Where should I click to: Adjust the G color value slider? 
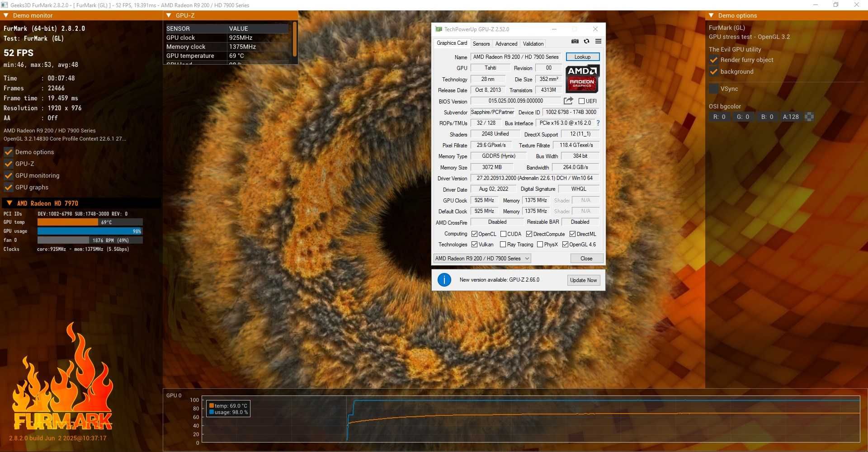click(x=743, y=117)
